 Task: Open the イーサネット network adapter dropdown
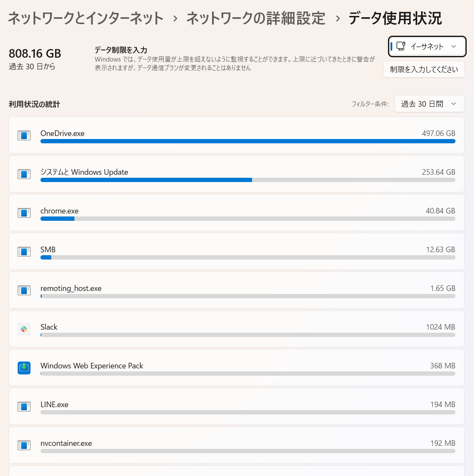pyautogui.click(x=427, y=46)
